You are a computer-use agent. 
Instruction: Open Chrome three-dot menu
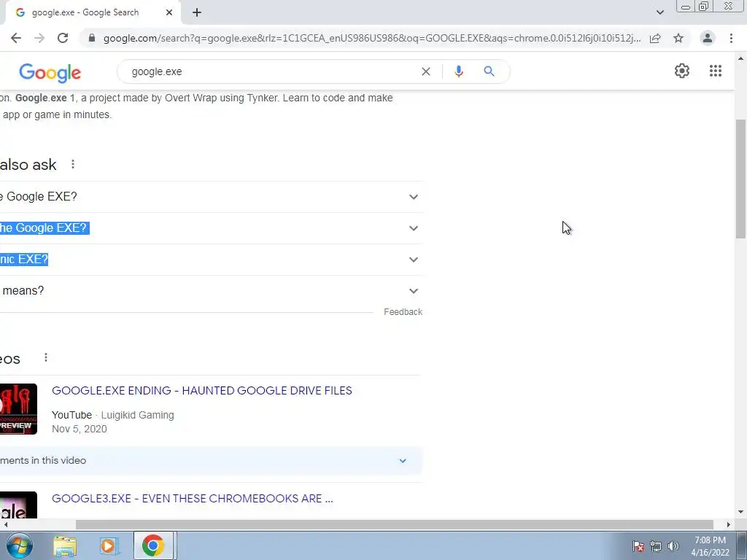tap(731, 38)
